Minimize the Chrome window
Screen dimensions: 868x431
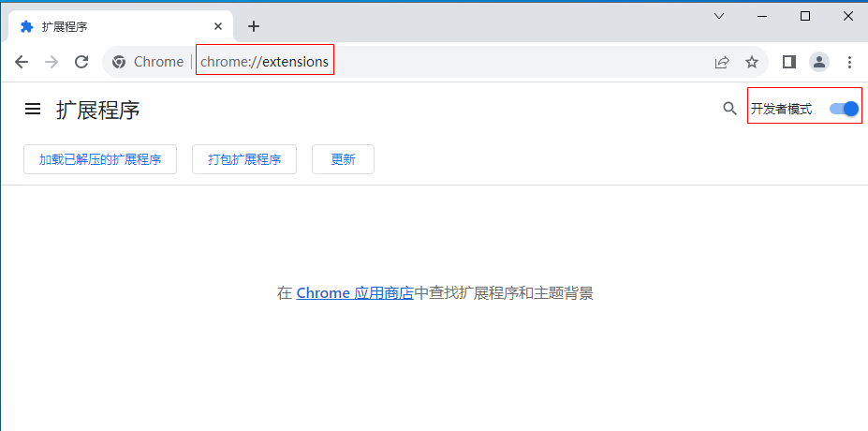(762, 16)
